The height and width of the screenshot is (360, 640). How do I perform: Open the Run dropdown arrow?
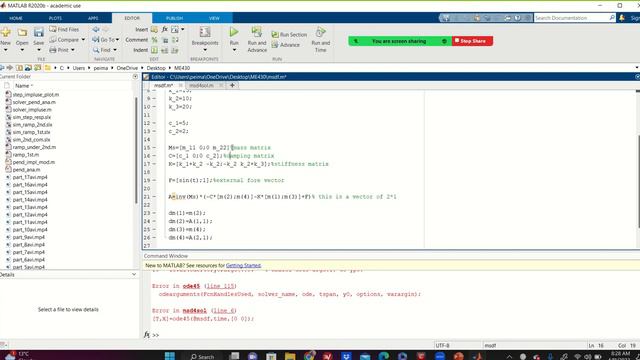(234, 50)
